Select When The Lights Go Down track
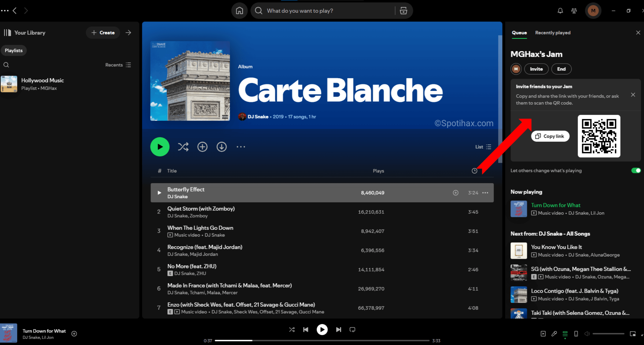The image size is (644, 345). coord(322,231)
